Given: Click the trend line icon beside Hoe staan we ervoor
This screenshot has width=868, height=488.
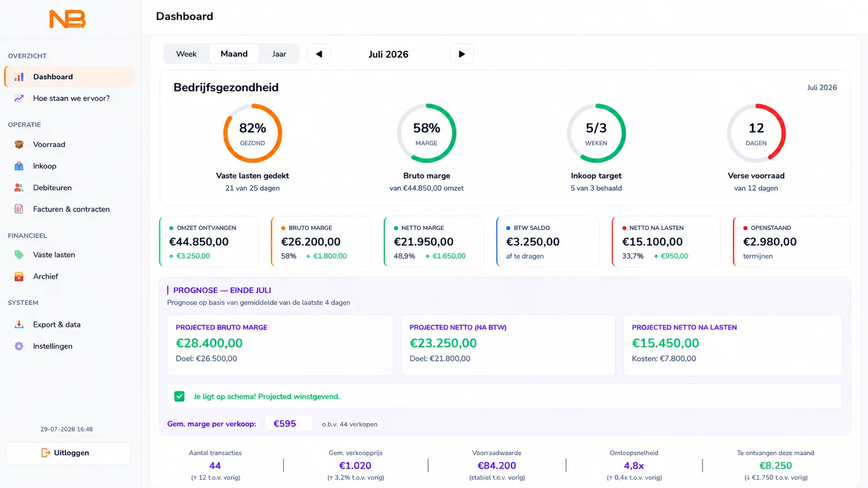Looking at the screenshot, I should point(19,98).
